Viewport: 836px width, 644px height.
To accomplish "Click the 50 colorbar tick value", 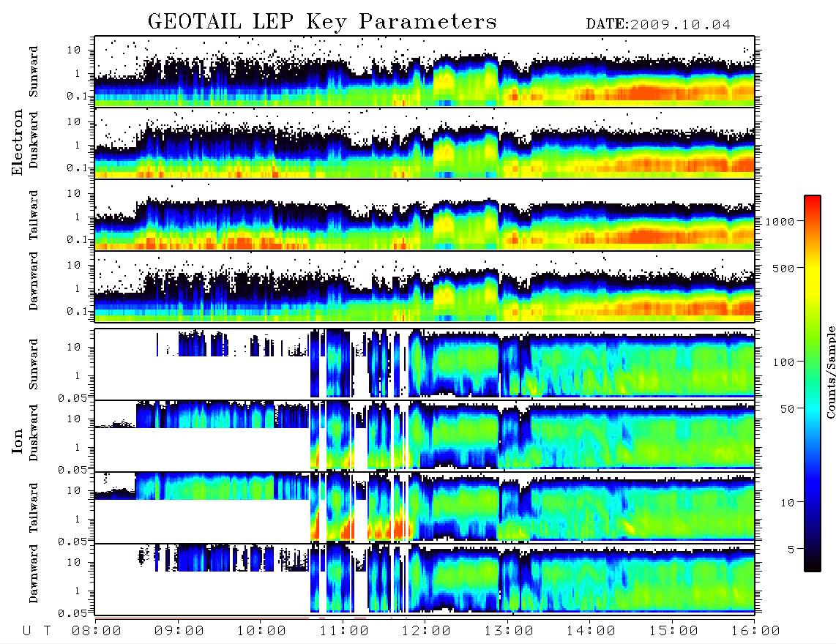I will coord(788,409).
